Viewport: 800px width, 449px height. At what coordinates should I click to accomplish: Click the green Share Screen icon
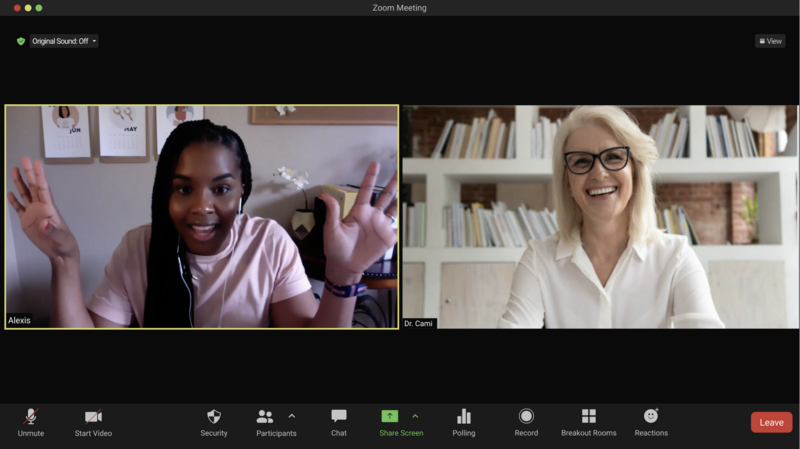(x=390, y=416)
